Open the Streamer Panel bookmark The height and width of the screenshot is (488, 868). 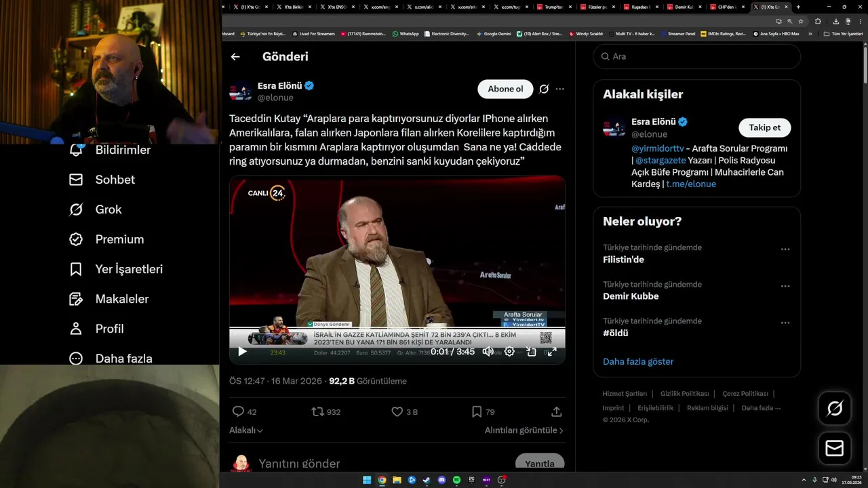pos(678,33)
